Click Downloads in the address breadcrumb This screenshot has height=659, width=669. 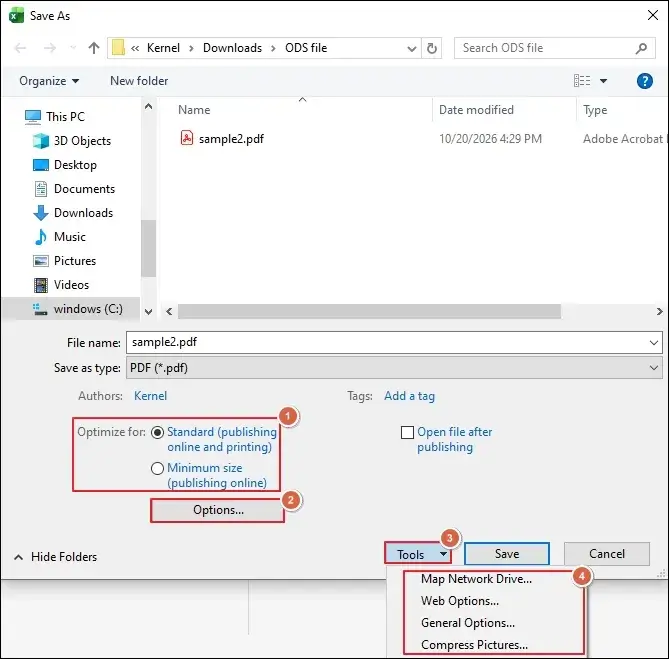click(x=232, y=48)
